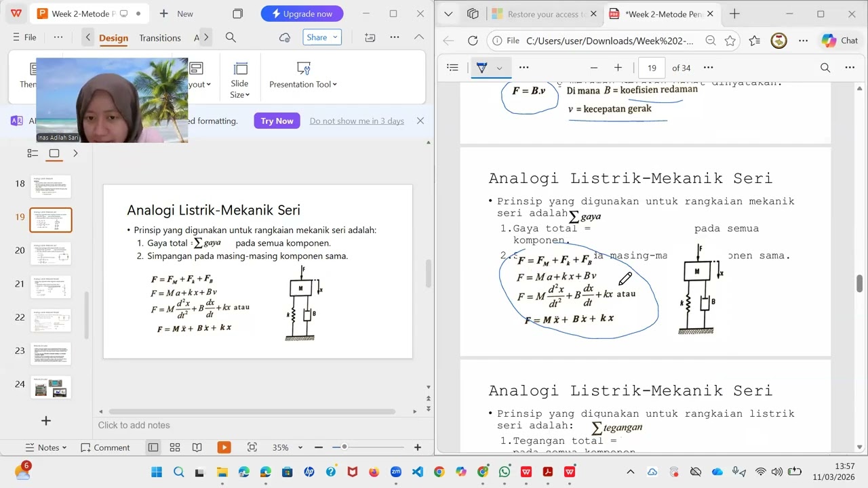Switch to the Transitions tab

(x=160, y=38)
